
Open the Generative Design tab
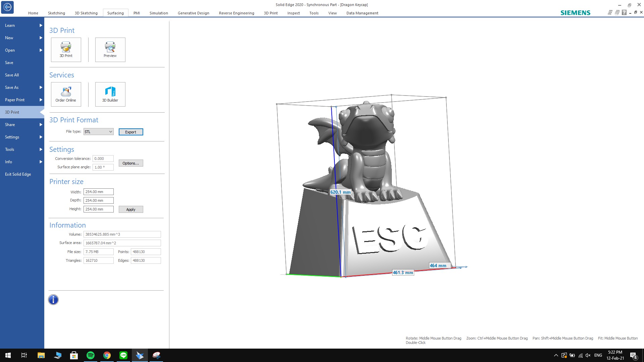pyautogui.click(x=194, y=13)
